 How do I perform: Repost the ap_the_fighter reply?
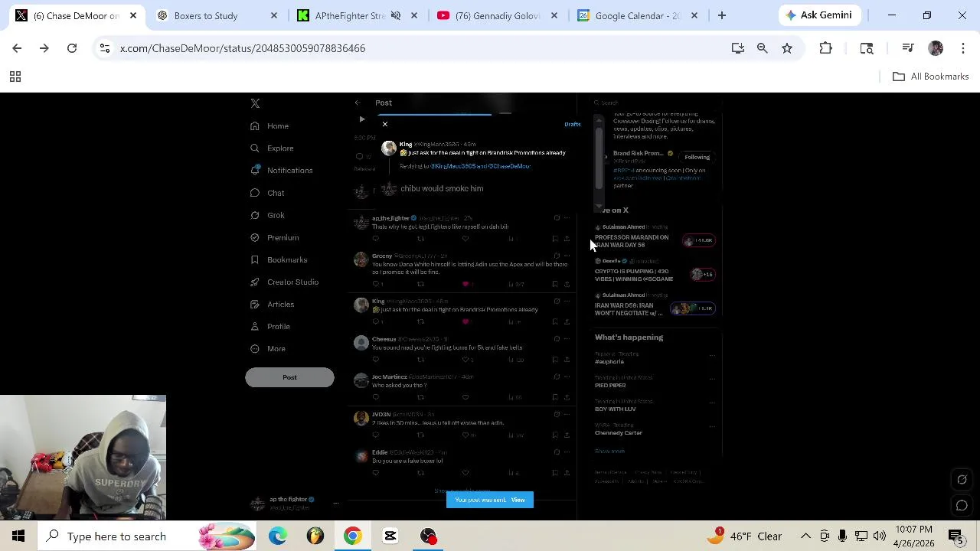click(420, 239)
